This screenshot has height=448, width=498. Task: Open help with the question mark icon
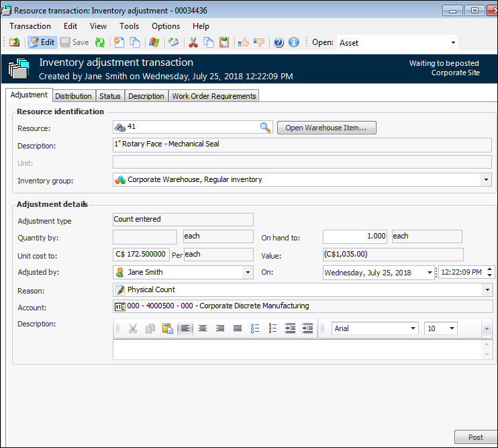click(279, 42)
